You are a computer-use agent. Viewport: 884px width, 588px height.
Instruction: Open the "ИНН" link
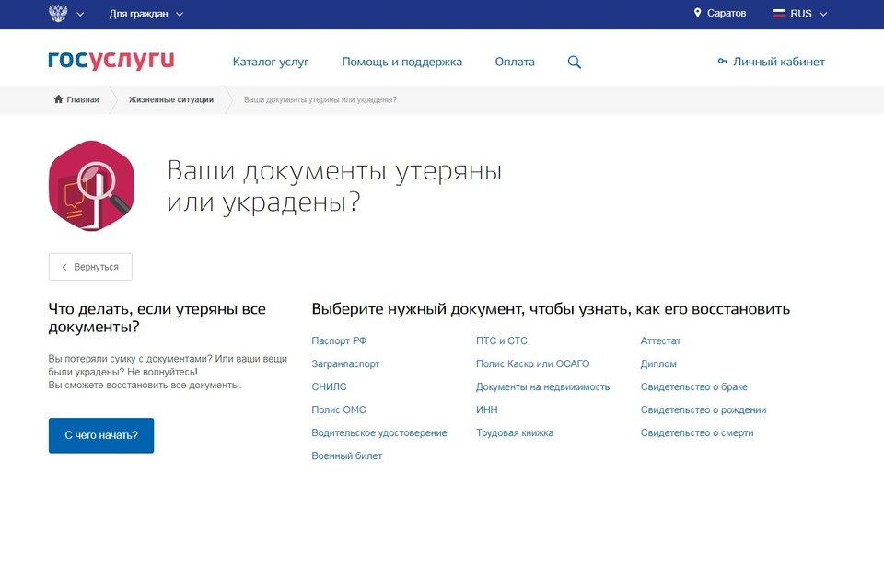(486, 410)
